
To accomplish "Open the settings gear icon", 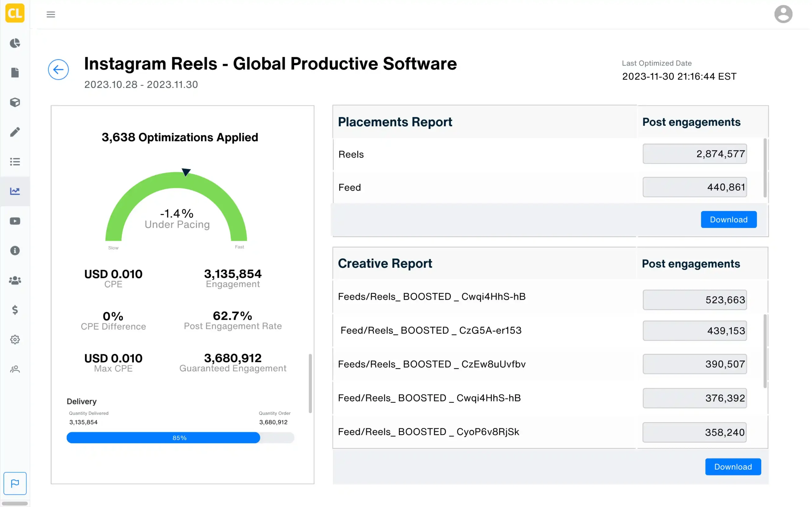I will (15, 339).
